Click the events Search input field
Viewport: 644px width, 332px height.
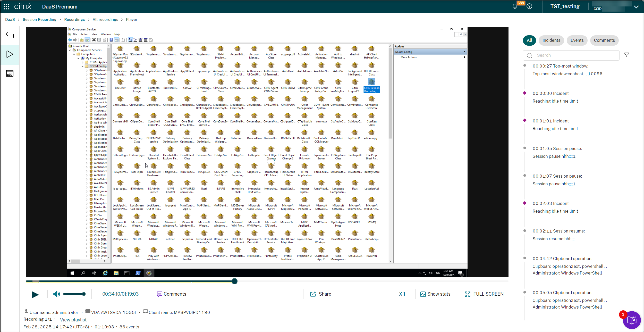coord(574,55)
